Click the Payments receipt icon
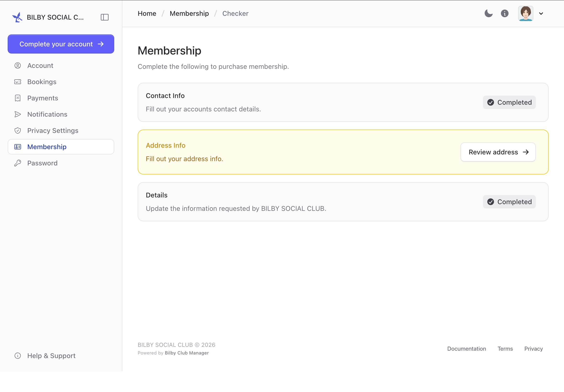 18,98
